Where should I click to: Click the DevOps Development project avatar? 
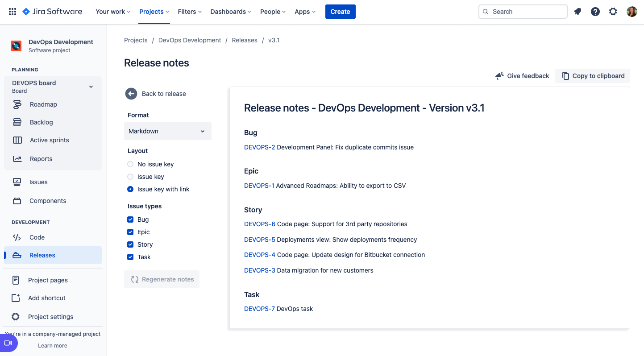point(16,46)
